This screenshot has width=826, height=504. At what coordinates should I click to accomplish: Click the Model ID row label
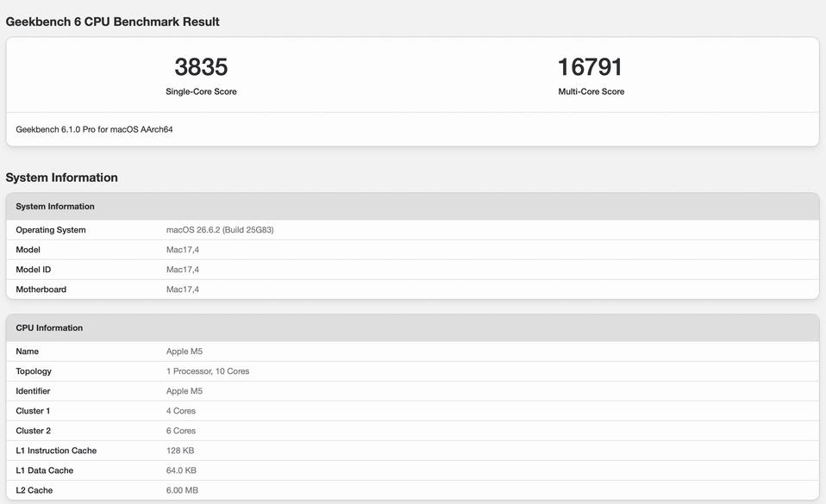tap(33, 270)
